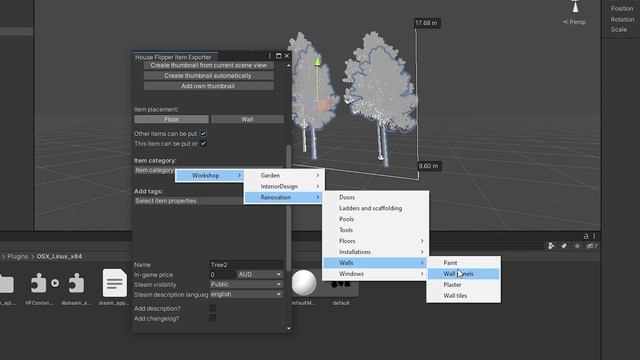Viewport: 640px width, 360px height.
Task: Click exporter scrollbar down arrow
Action: [x=289, y=329]
